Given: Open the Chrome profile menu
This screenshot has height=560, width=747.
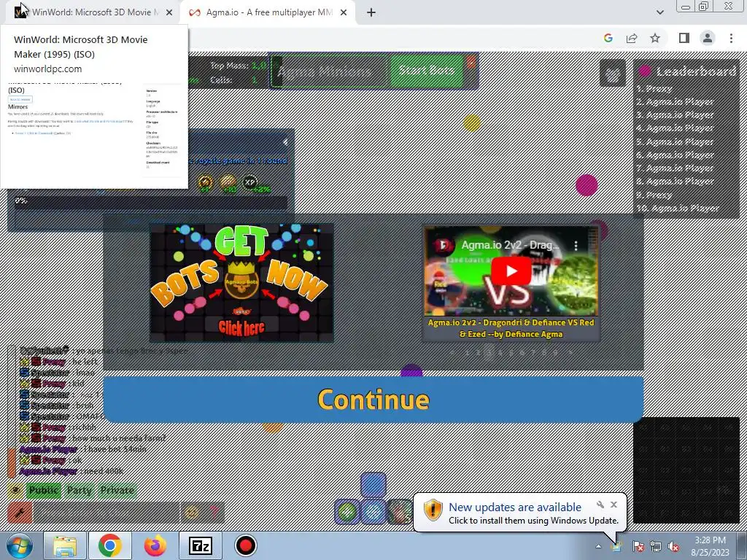Looking at the screenshot, I should point(708,38).
